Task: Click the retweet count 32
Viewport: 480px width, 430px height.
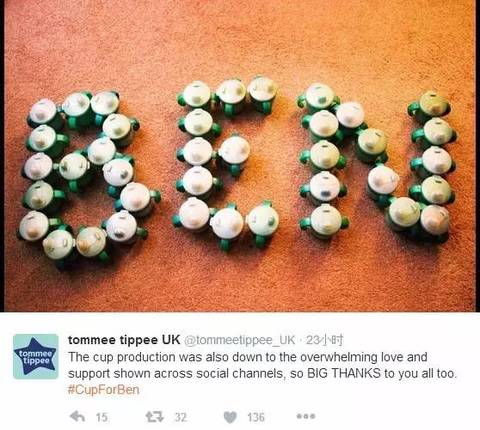Action: [181, 417]
